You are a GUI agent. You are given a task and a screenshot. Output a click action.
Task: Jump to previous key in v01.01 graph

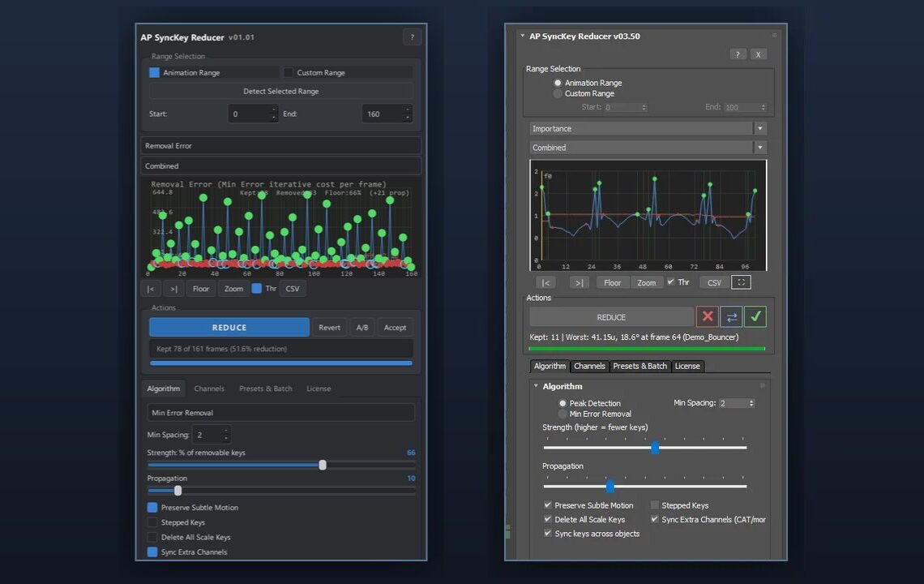[150, 289]
